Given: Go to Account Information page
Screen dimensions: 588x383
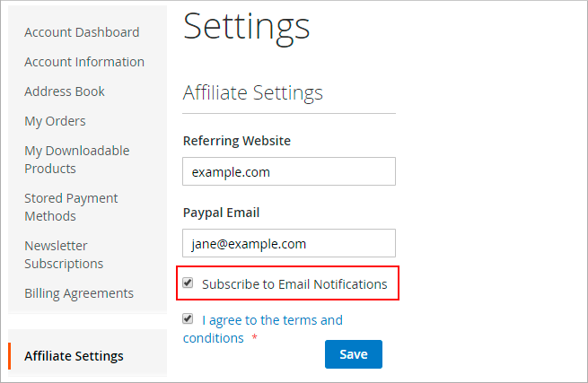Looking at the screenshot, I should (x=84, y=62).
